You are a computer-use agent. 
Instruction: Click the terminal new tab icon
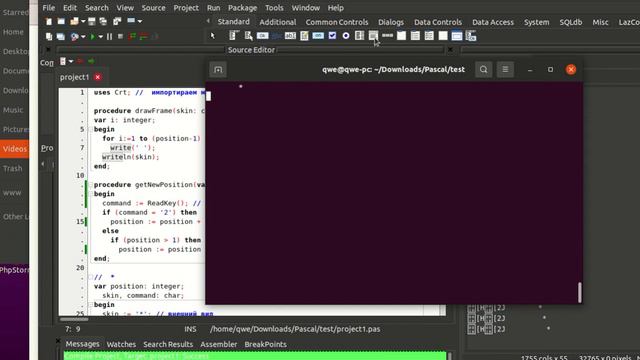click(x=218, y=69)
